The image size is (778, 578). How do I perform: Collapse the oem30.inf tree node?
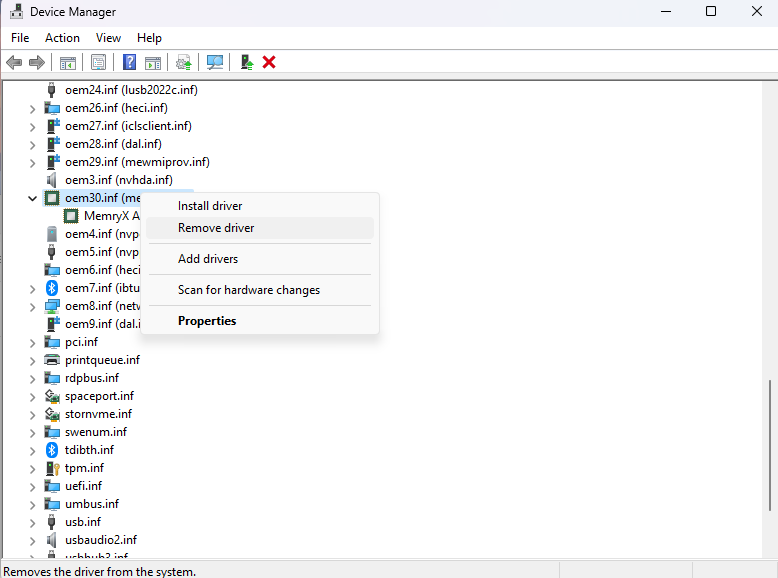[33, 198]
